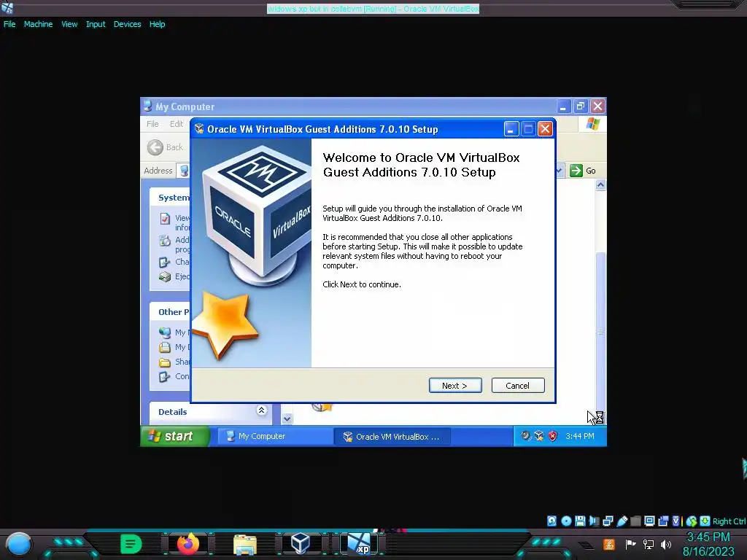This screenshot has width=747, height=560.
Task: Open the host start orb
Action: (x=19, y=544)
